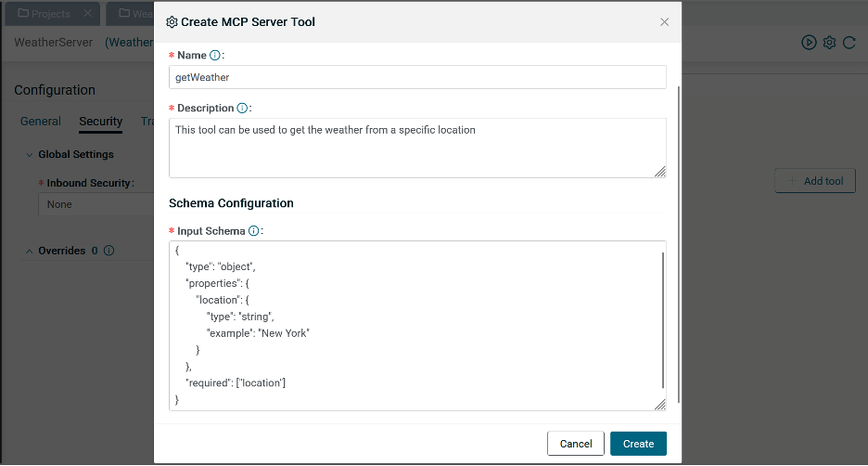Click the run/play icon in top-right toolbar

point(809,43)
